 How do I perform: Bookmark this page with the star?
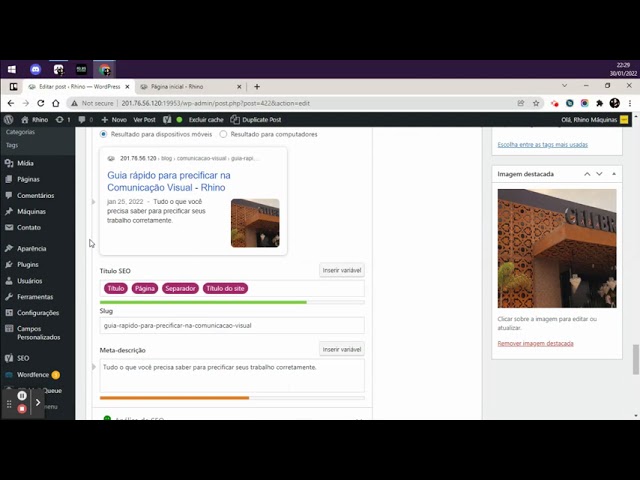(536, 103)
